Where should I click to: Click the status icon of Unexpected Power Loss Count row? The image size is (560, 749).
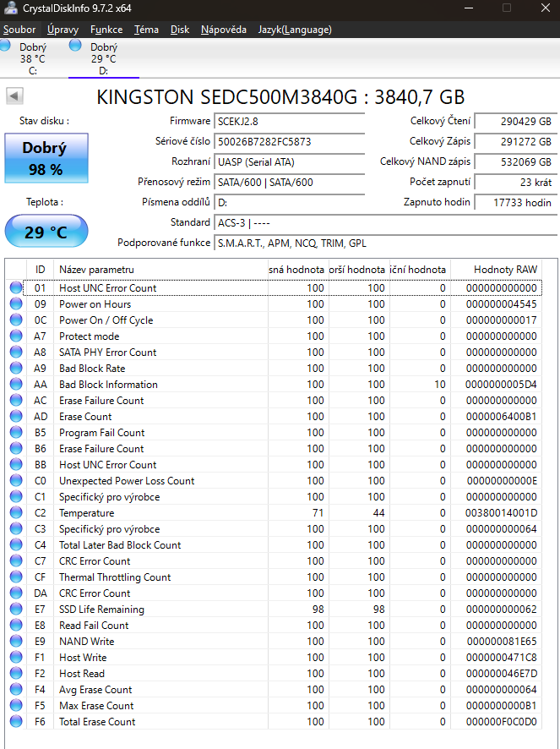tap(16, 480)
